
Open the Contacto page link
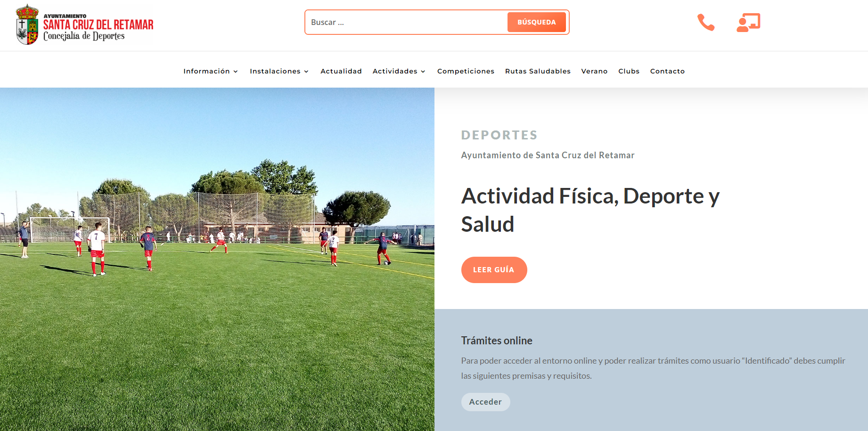(667, 71)
